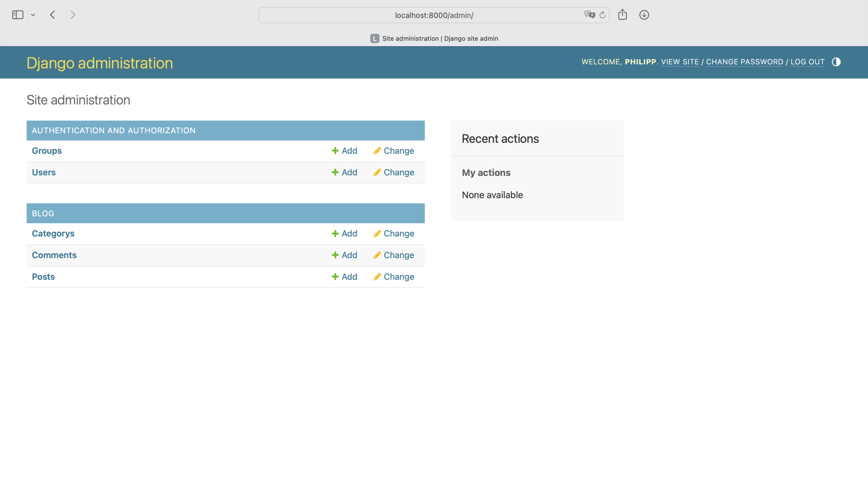Open the BLOG section header

[43, 213]
